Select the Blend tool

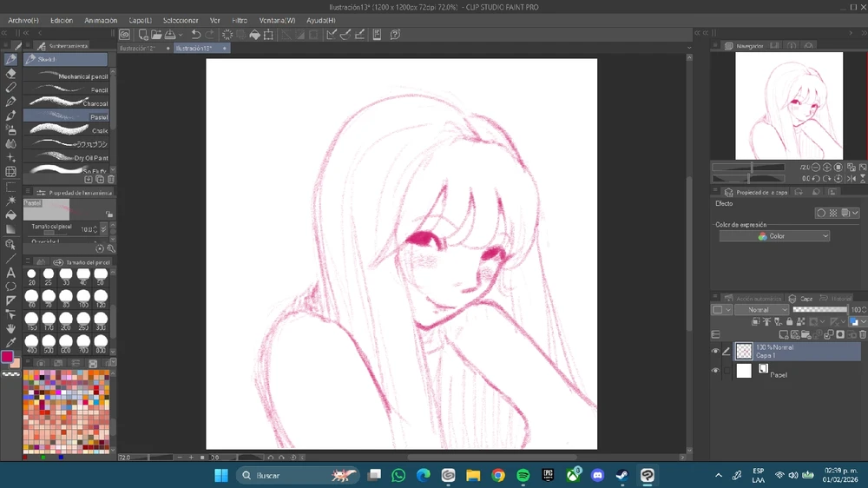(10, 144)
